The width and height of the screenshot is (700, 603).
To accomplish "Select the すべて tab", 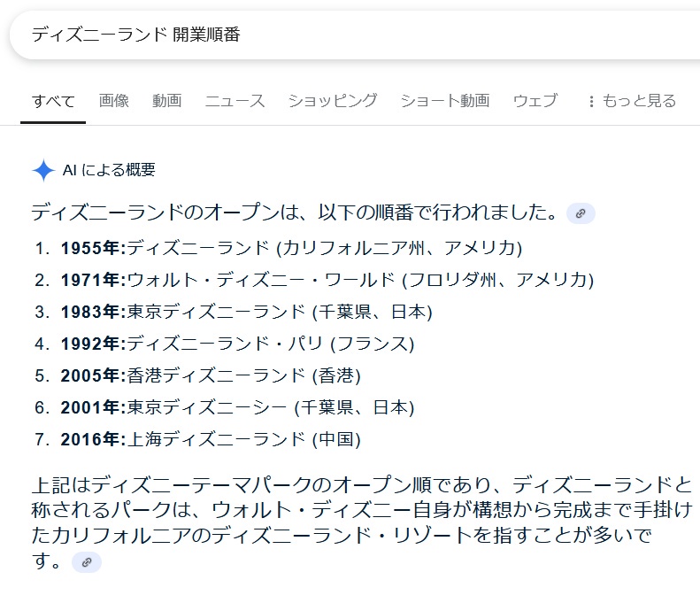I will (x=53, y=101).
